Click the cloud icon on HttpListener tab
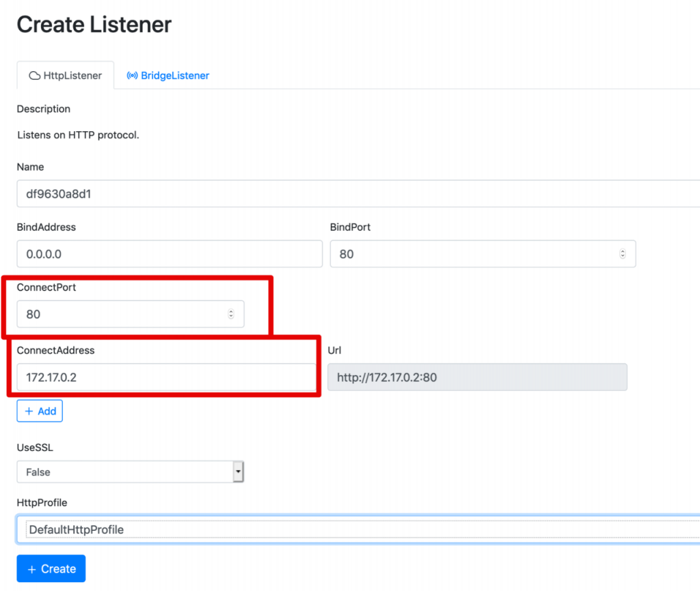This screenshot has width=700, height=591. [34, 76]
